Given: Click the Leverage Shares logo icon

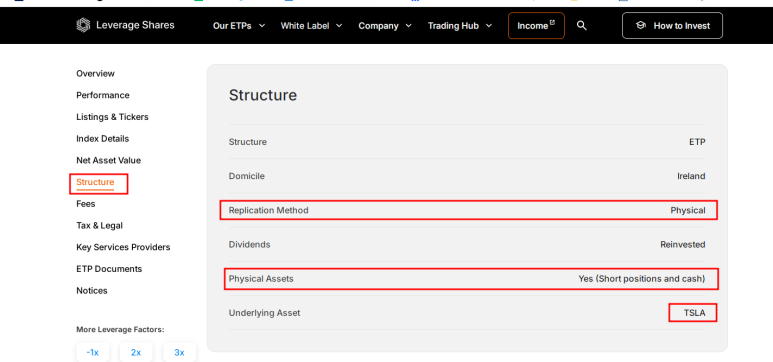Looking at the screenshot, I should (83, 26).
